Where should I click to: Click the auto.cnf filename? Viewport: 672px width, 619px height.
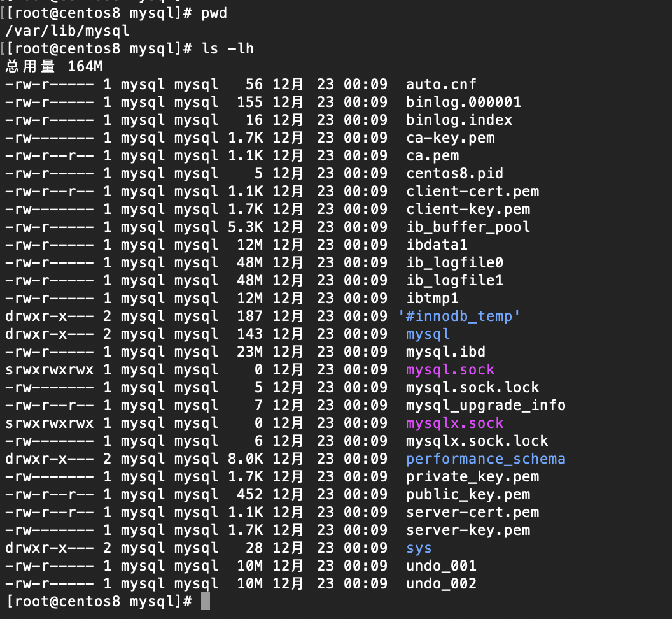[x=441, y=84]
